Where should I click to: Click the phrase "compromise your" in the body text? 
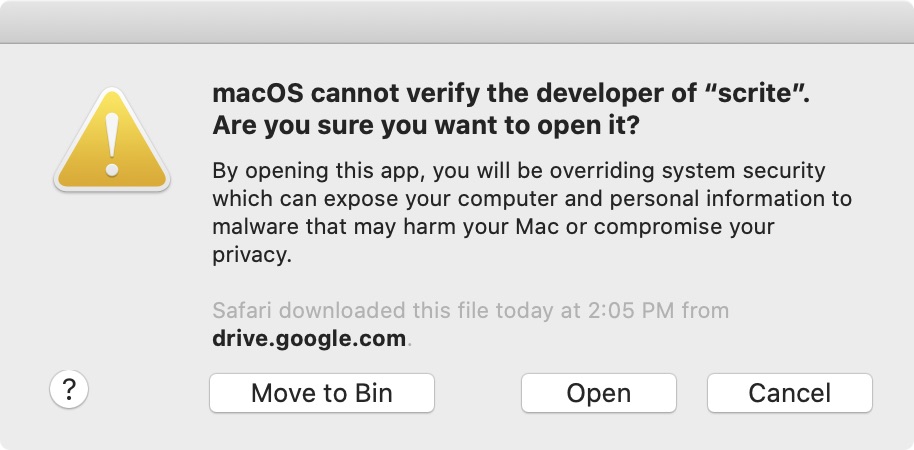click(684, 227)
